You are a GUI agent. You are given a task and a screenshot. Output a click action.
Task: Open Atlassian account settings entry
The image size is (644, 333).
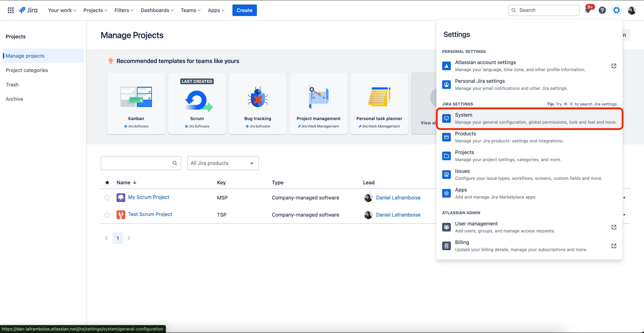point(529,66)
